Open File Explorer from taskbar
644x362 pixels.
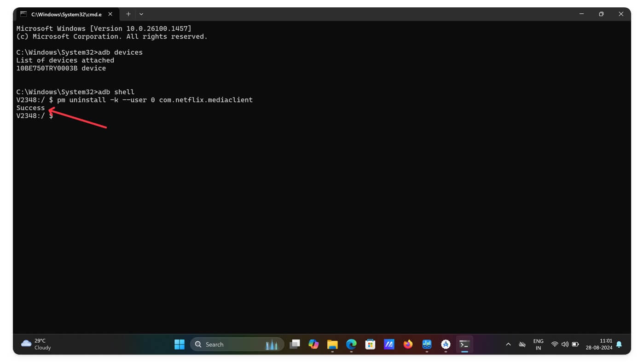point(332,344)
